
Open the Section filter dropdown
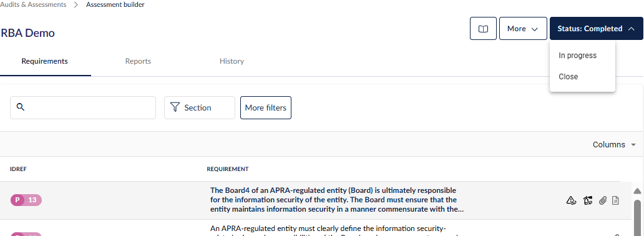coord(200,108)
